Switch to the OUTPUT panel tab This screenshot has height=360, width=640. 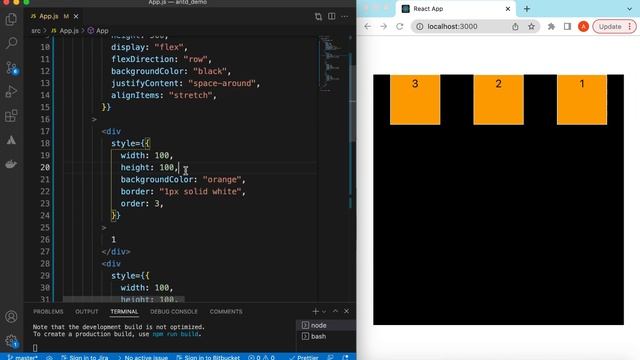click(x=87, y=311)
